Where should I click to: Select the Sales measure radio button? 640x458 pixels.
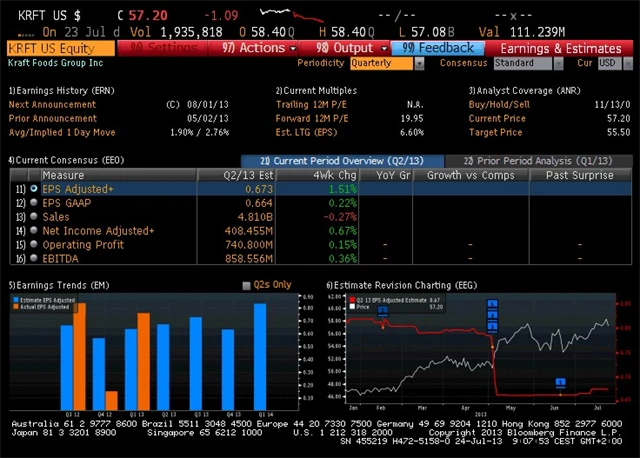34,216
